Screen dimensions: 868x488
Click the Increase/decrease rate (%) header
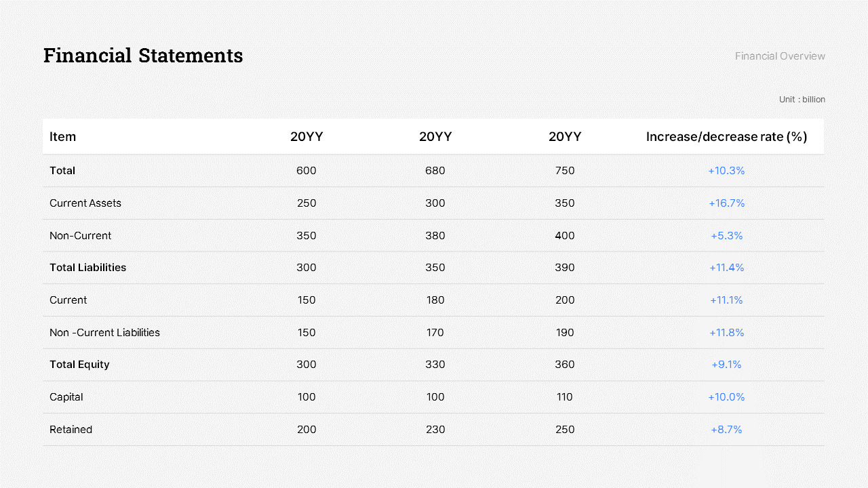tap(726, 137)
